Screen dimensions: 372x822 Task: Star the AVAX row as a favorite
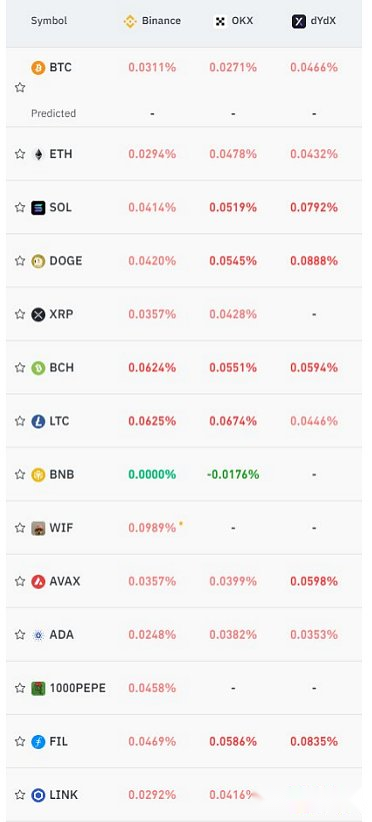[x=20, y=581]
